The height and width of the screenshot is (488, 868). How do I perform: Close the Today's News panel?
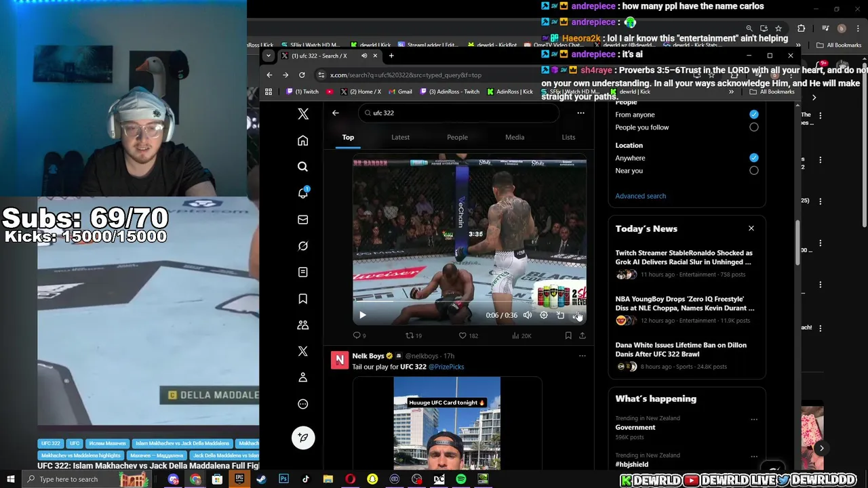pyautogui.click(x=751, y=228)
